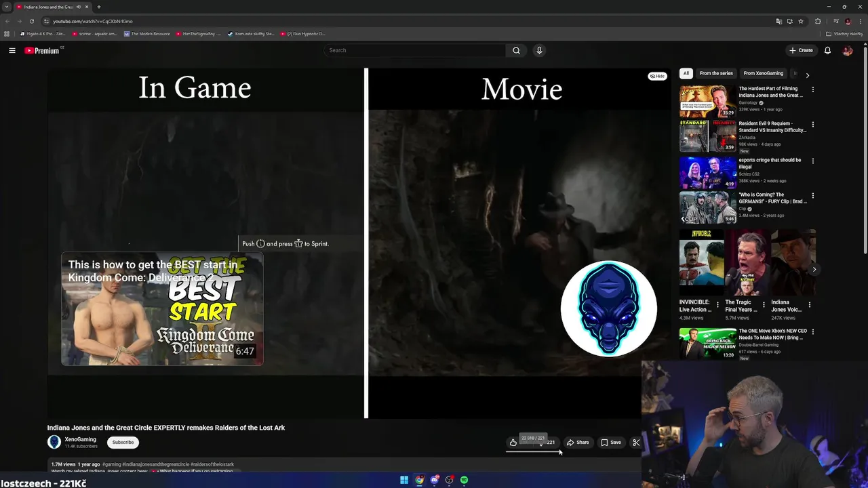
Task: Click the Share button
Action: [x=578, y=443]
